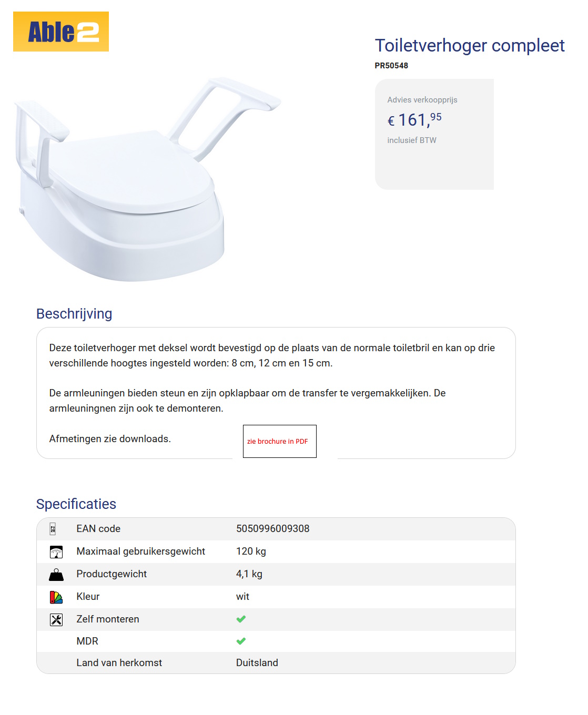Click the product weight icon
This screenshot has height=715, width=588.
tap(56, 575)
